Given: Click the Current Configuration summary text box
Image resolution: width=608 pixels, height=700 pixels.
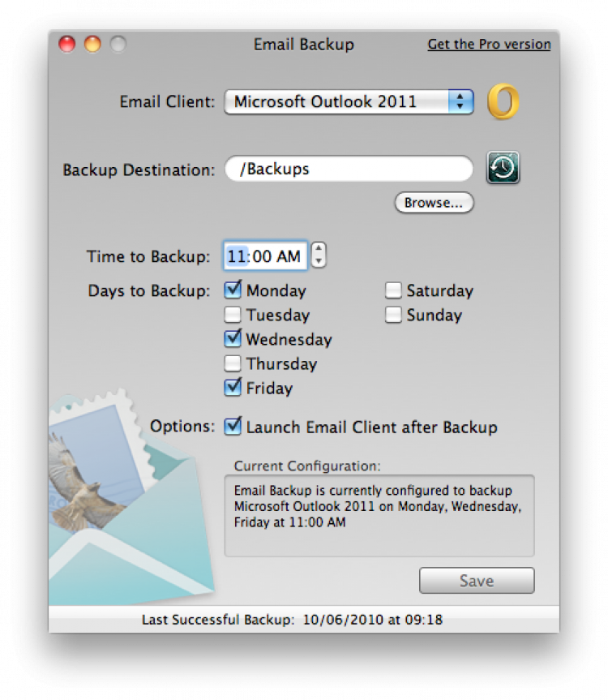Looking at the screenshot, I should coord(379,516).
